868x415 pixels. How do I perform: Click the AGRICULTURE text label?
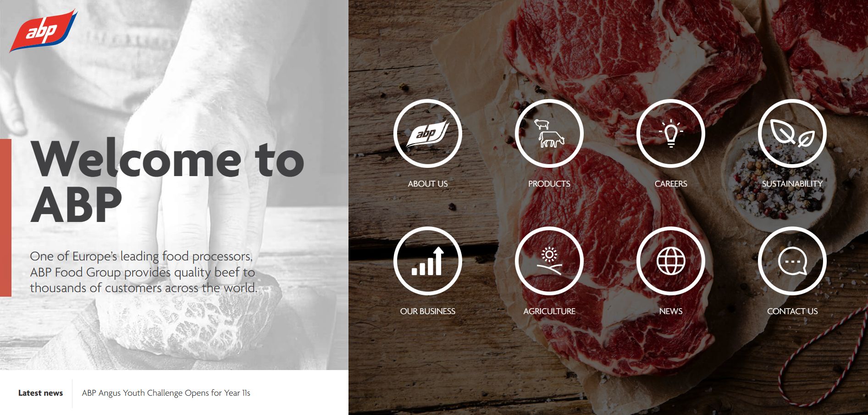click(x=549, y=311)
